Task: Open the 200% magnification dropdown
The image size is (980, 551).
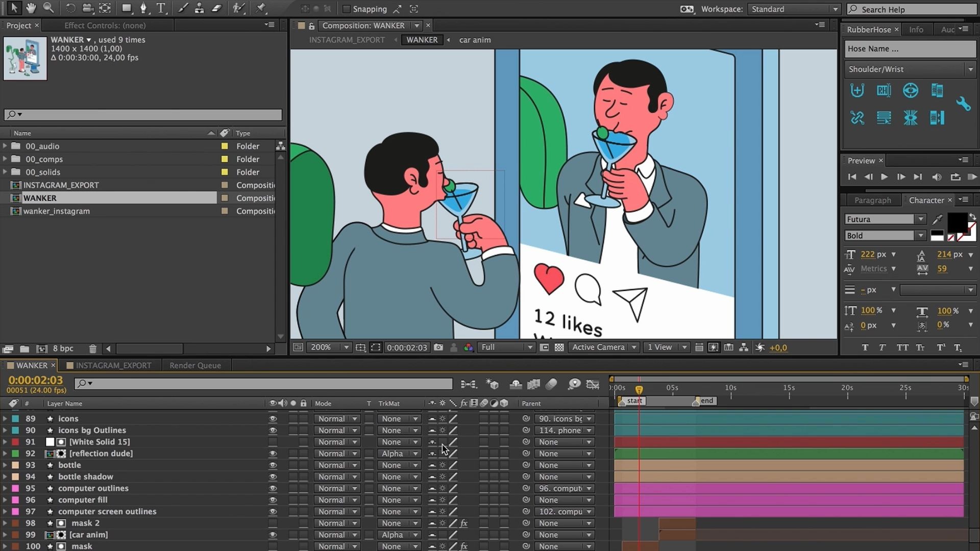Action: point(329,347)
